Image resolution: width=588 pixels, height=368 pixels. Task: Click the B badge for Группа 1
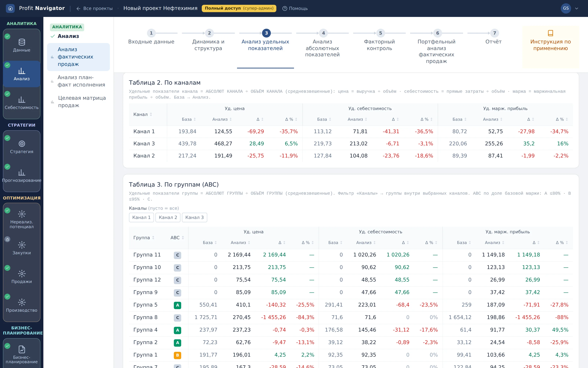pyautogui.click(x=177, y=355)
